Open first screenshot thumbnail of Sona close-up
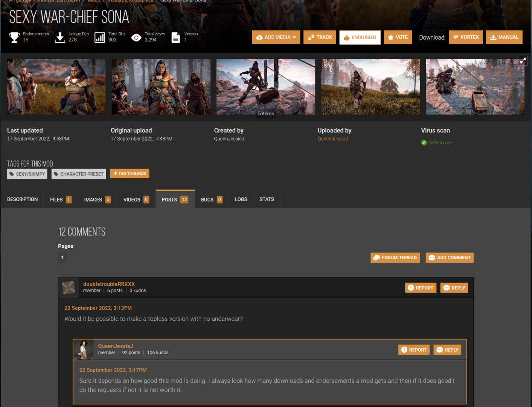Viewport: 532px width, 407px height. click(56, 87)
